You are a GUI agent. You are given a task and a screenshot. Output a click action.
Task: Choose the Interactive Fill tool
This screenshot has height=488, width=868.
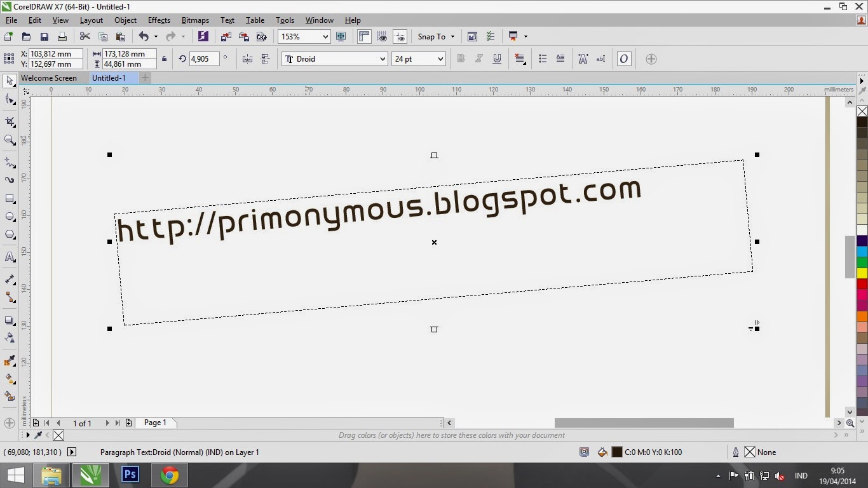click(x=10, y=379)
